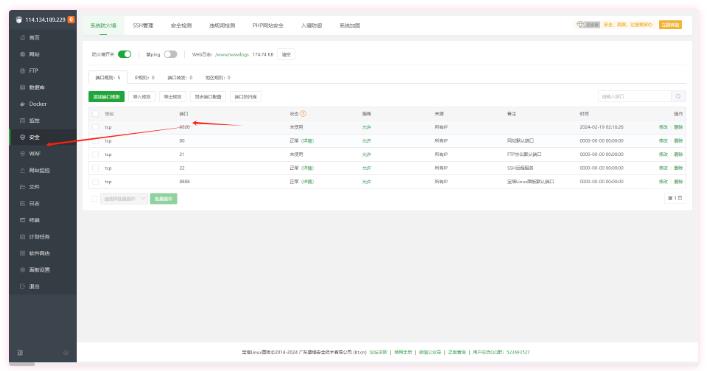Toggle the firewall on/off switch

pyautogui.click(x=124, y=55)
